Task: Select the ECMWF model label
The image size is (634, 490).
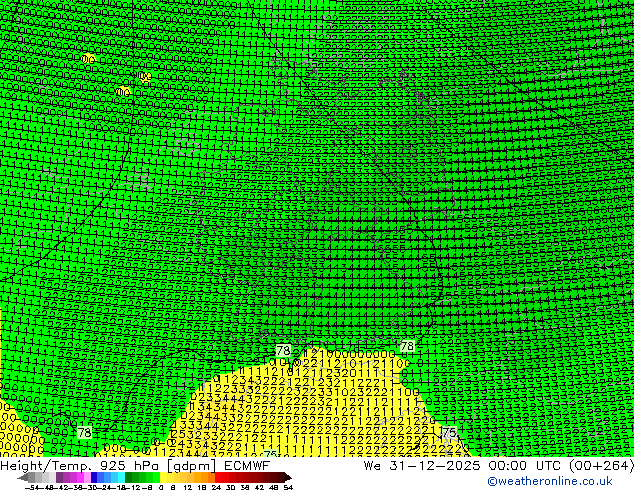Action: 247,466
